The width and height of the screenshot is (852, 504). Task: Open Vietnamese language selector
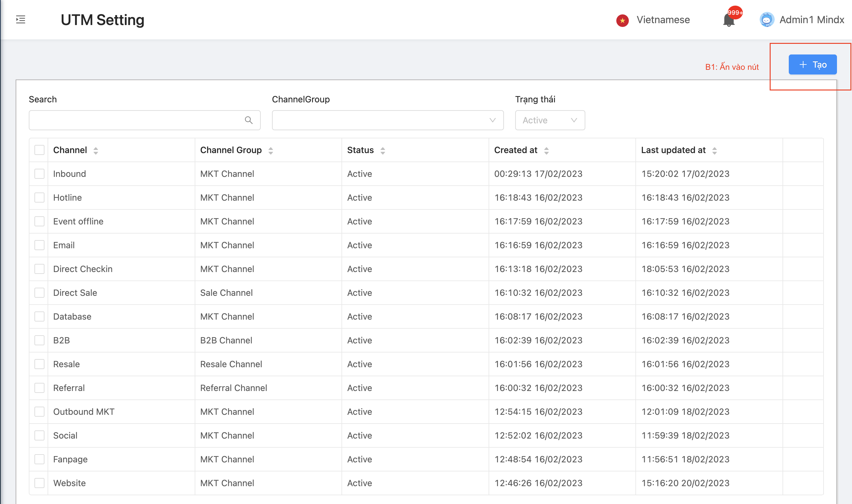click(x=663, y=20)
